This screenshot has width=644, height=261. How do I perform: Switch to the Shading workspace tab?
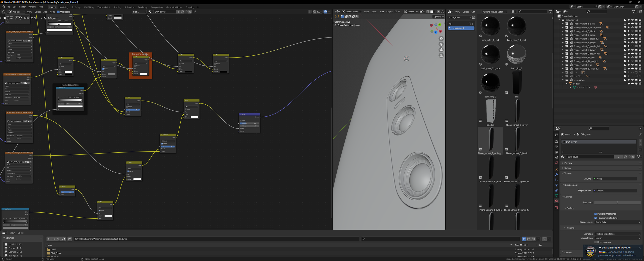(117, 7)
